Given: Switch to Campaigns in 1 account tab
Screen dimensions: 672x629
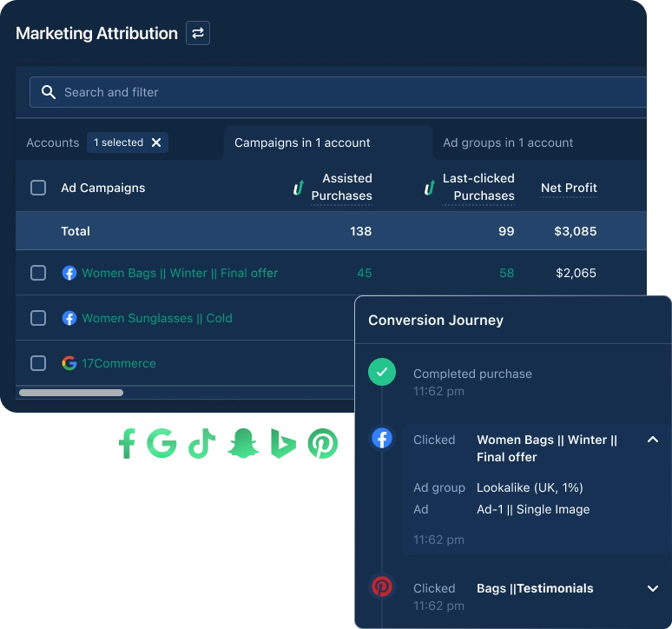Looking at the screenshot, I should click(302, 142).
